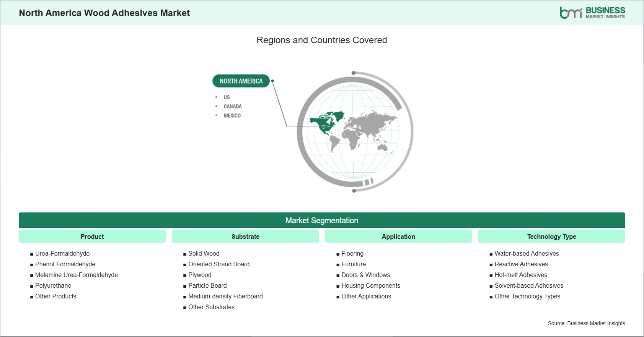
Task: Click 'Housing Components' item
Action: click(x=371, y=285)
